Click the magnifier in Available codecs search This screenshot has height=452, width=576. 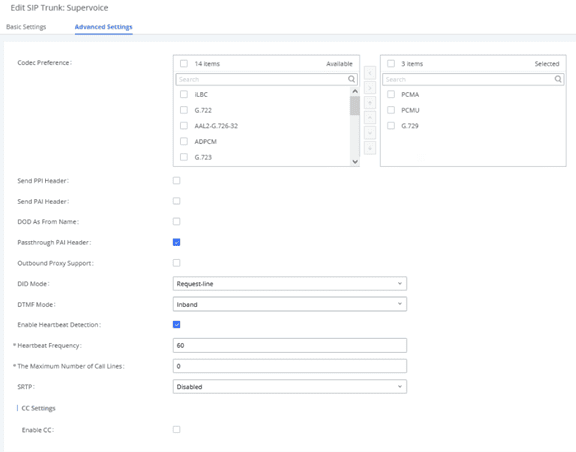click(x=351, y=79)
